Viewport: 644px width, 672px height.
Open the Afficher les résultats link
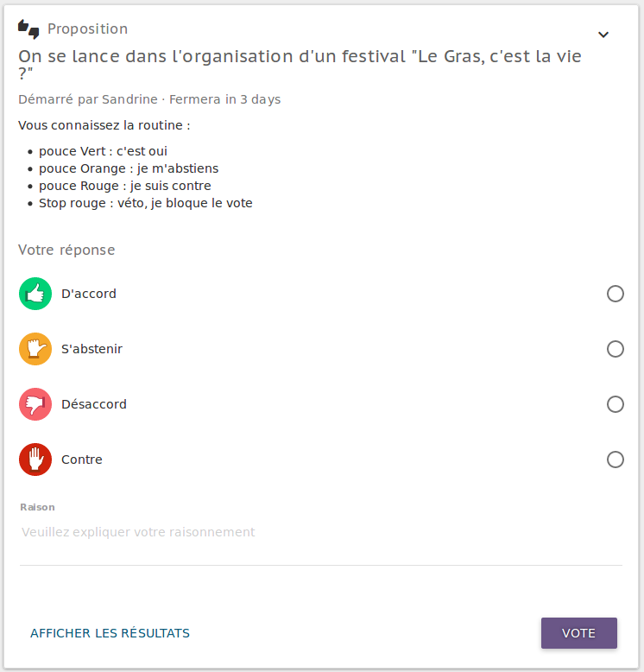(x=110, y=633)
